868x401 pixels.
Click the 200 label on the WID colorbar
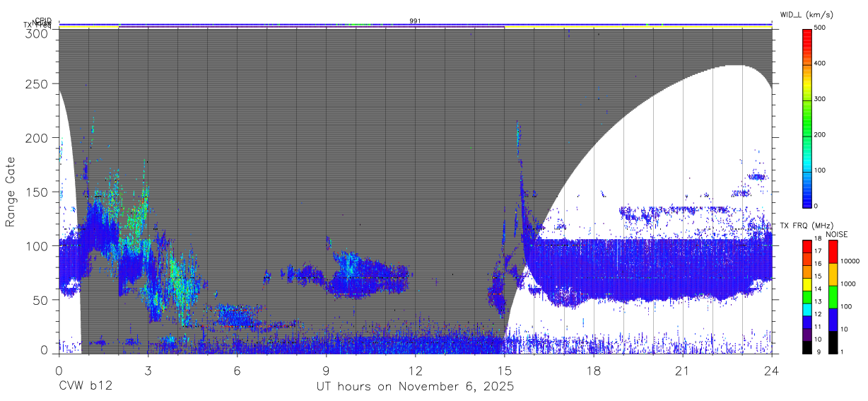(x=820, y=134)
